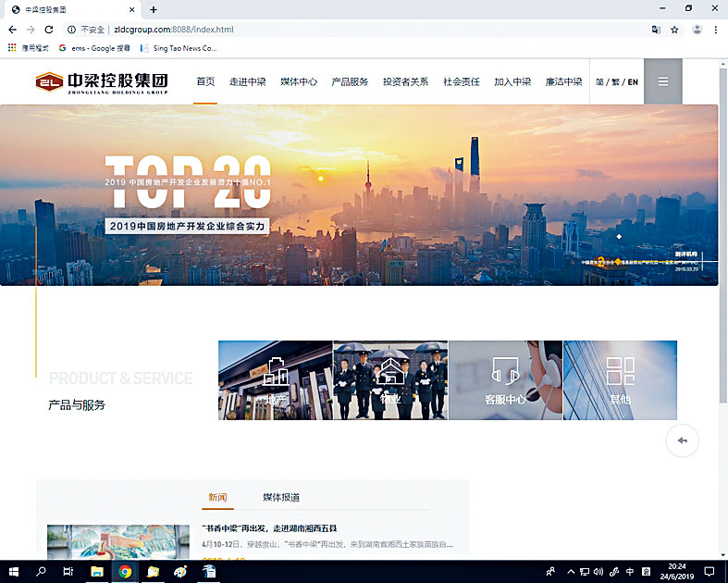
Task: Switch to 媒体报道 tab
Action: click(x=281, y=498)
